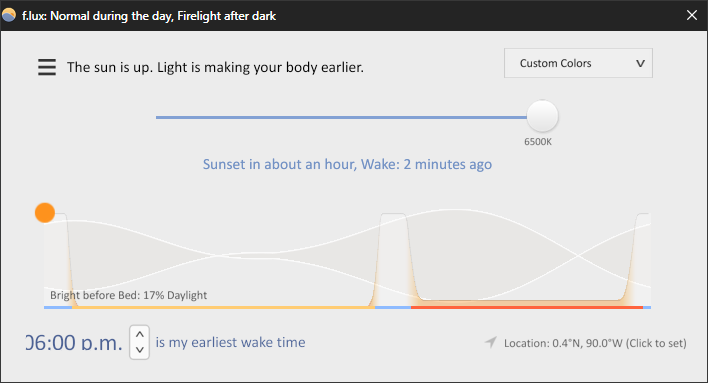Click the red segment of the timeline bar
This screenshot has height=383, width=708.
(527, 308)
